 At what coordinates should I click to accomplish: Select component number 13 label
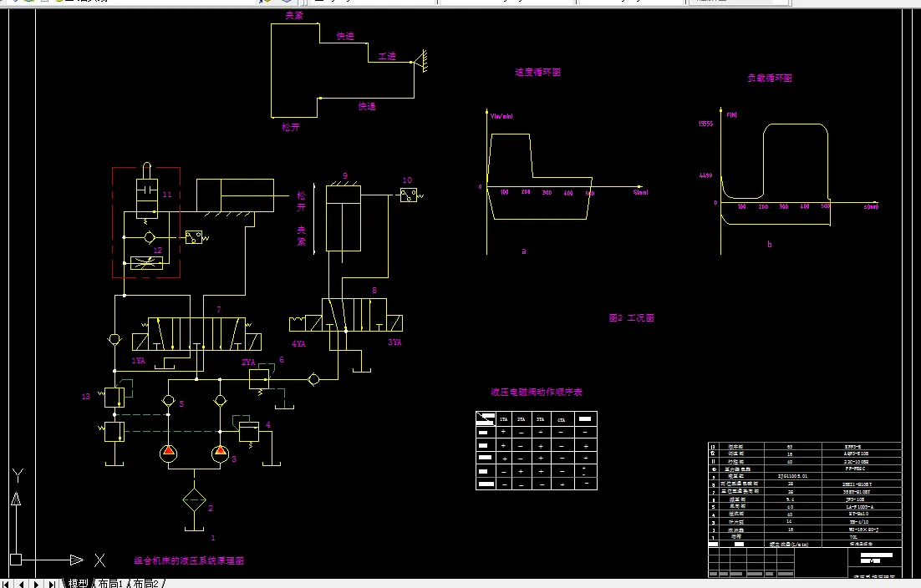pyautogui.click(x=86, y=397)
